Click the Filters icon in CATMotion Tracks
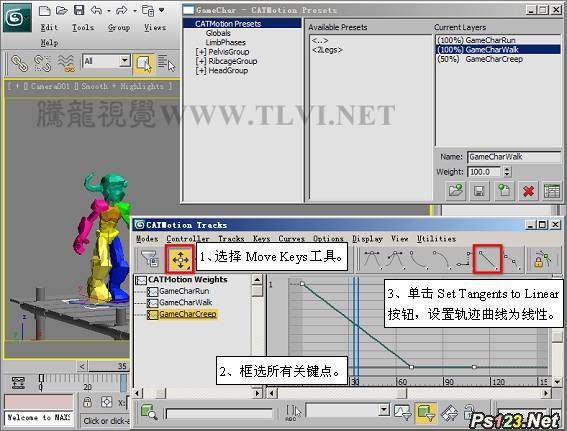Image resolution: width=567 pixels, height=431 pixels. point(149,258)
